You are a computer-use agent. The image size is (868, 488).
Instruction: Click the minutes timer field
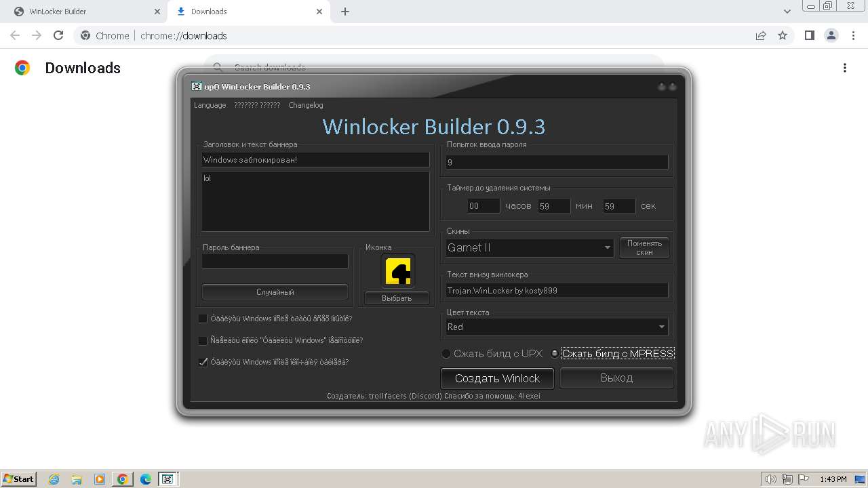click(x=554, y=206)
